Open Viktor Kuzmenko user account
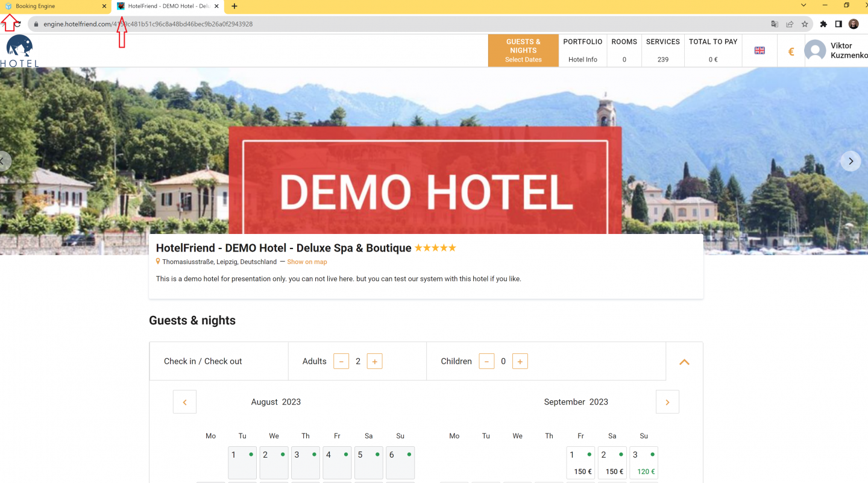 pos(836,51)
